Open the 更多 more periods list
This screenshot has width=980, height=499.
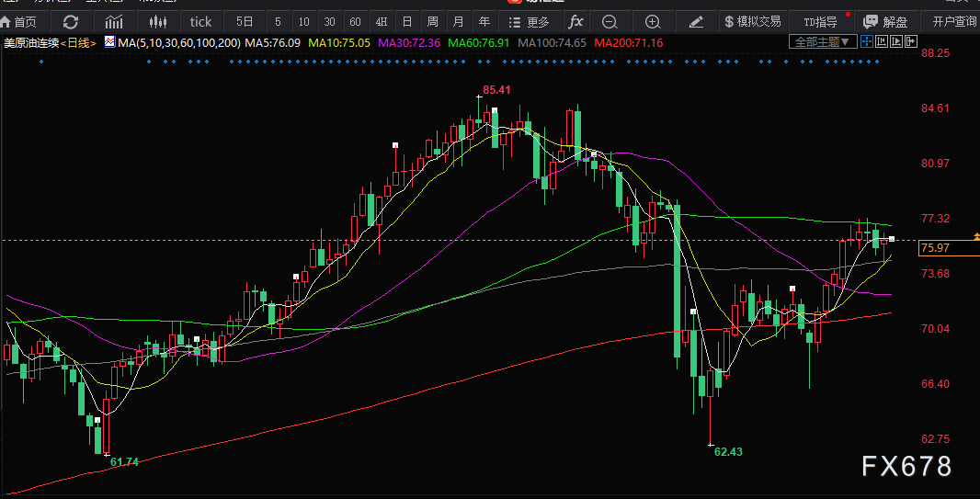coord(529,22)
